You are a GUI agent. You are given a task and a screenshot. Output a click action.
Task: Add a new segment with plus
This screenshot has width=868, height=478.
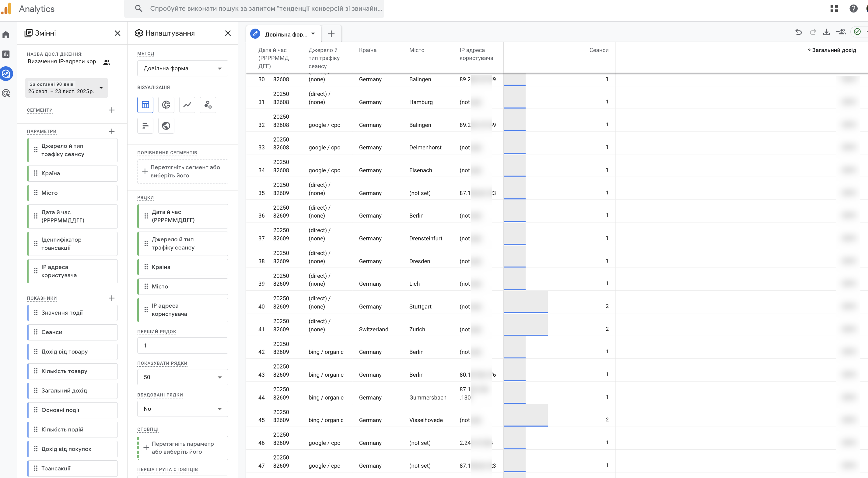(112, 110)
